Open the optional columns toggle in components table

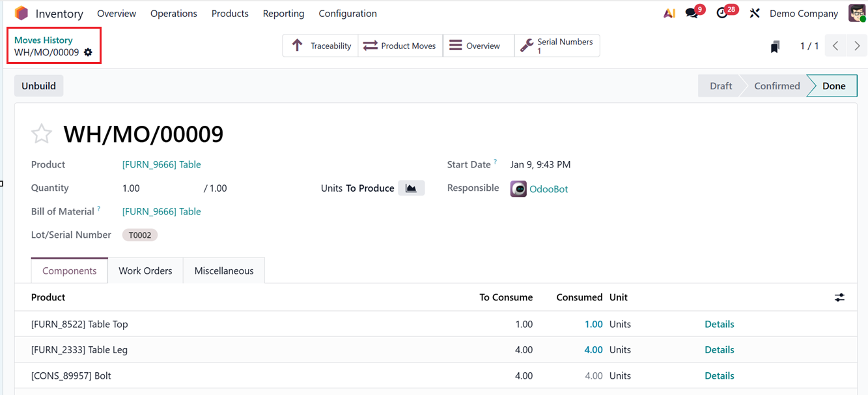pyautogui.click(x=839, y=297)
